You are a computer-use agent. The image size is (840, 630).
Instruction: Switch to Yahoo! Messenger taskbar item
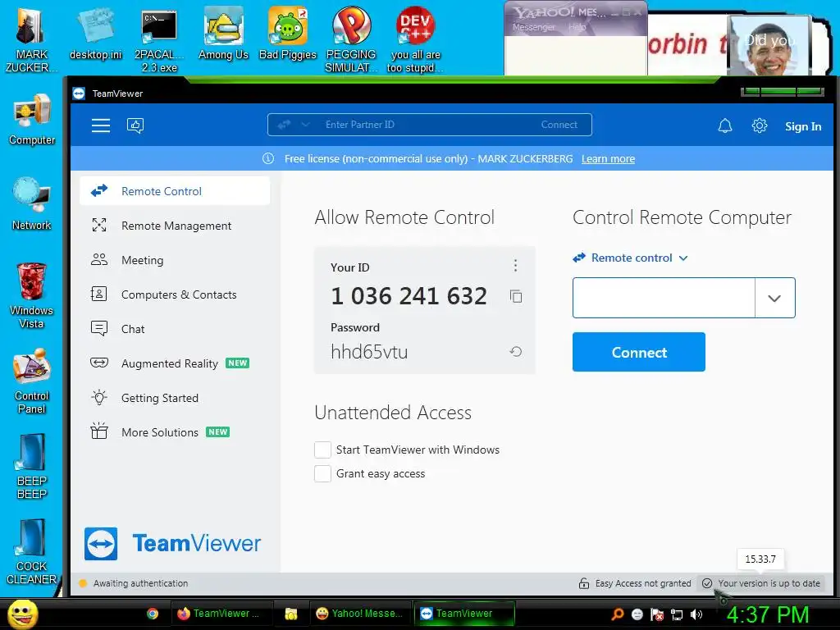pyautogui.click(x=359, y=614)
